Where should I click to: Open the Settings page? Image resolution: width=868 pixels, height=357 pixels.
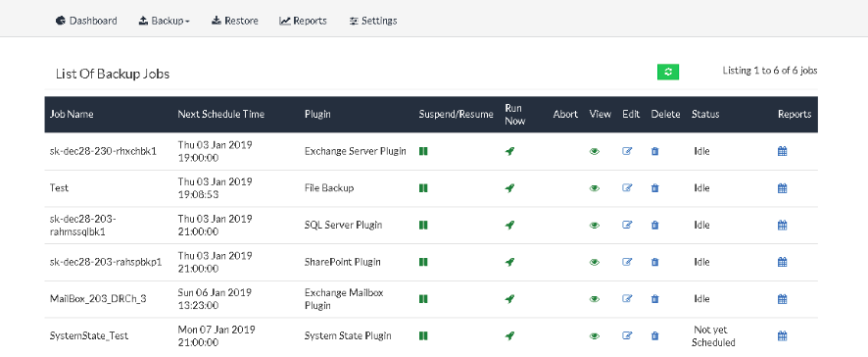(x=372, y=21)
